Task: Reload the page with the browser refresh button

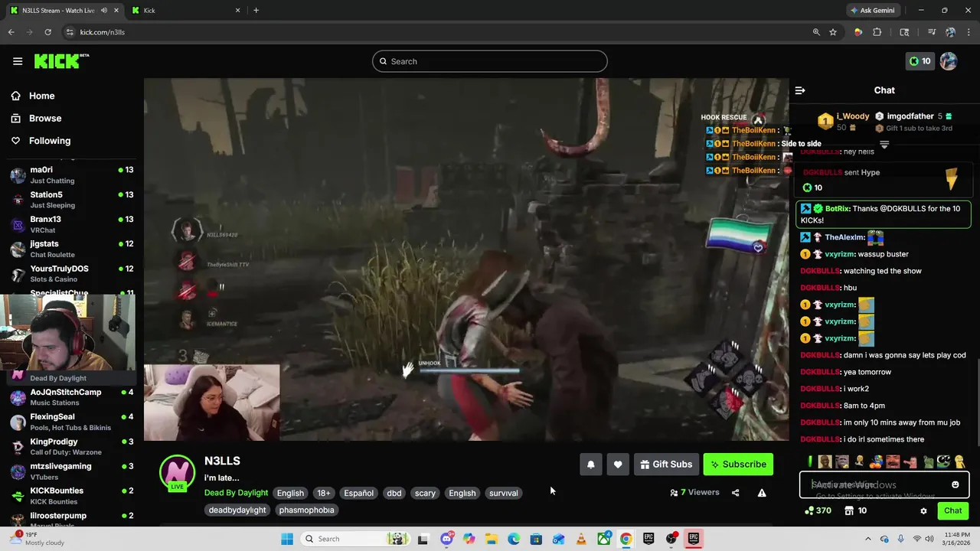Action: (x=47, y=32)
